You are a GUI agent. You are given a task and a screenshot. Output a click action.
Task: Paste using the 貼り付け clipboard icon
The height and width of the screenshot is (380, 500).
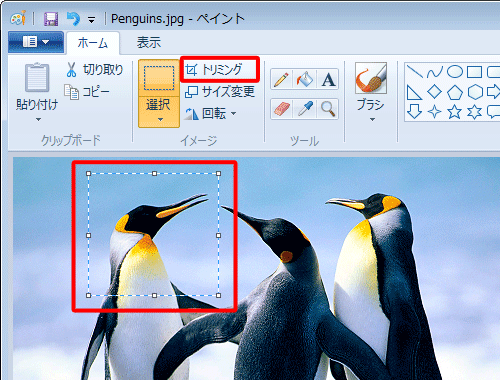click(37, 77)
